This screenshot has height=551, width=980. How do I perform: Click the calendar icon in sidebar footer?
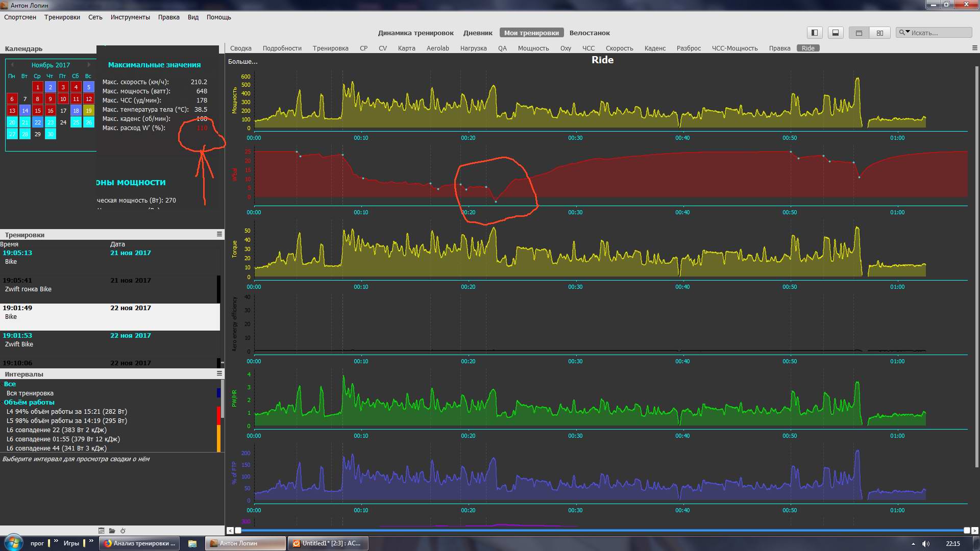(101, 531)
